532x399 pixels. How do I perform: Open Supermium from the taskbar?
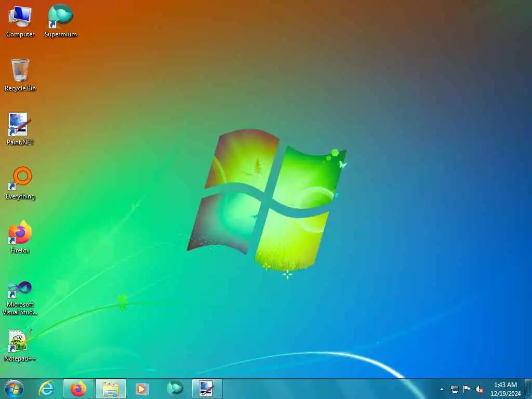point(175,389)
